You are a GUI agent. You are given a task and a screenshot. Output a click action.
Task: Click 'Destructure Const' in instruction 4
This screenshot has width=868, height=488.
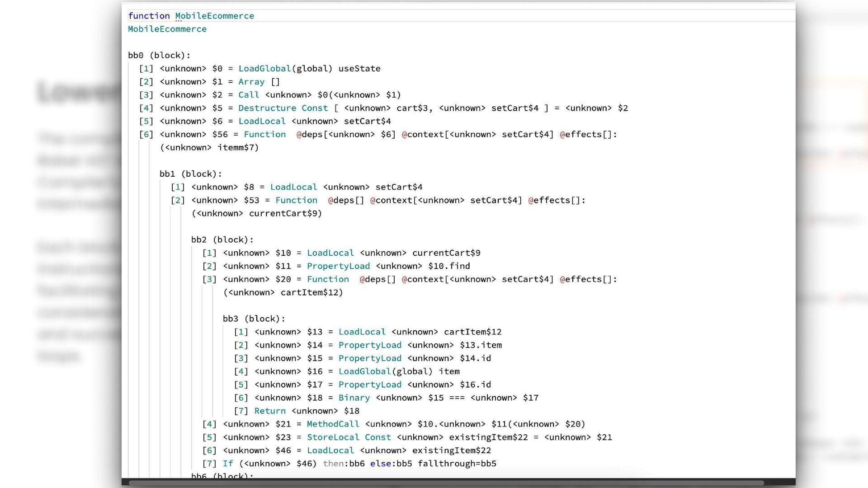tap(283, 108)
